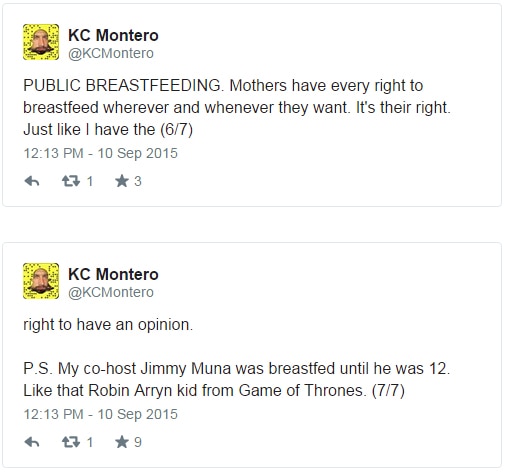Viewport: 505px width, 472px height.
Task: Open KC Montero name in first tweet
Action: 113,35
